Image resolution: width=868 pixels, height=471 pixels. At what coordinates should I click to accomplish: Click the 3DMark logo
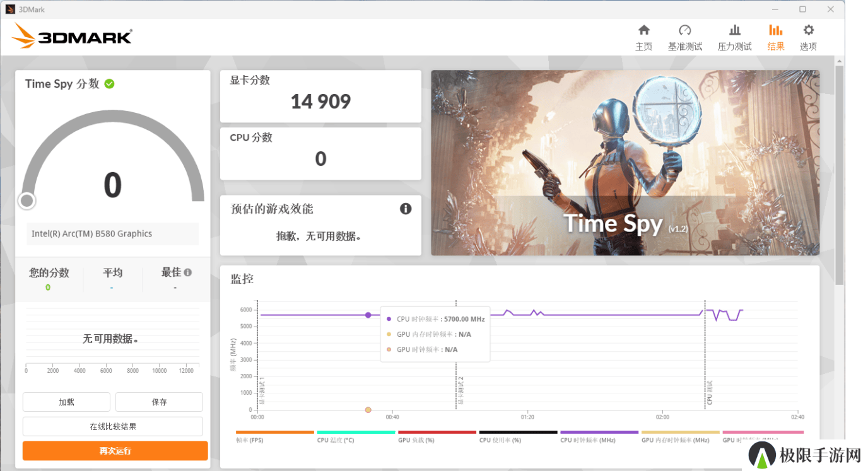[71, 36]
